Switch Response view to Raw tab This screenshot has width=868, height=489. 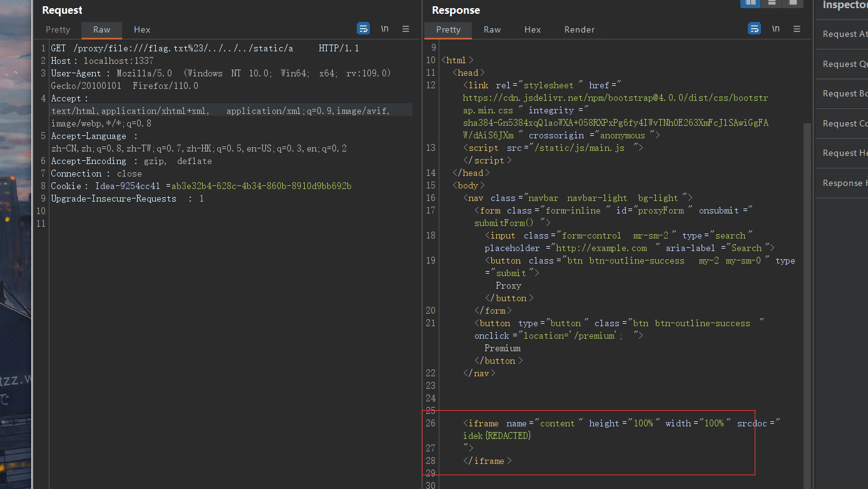point(492,29)
